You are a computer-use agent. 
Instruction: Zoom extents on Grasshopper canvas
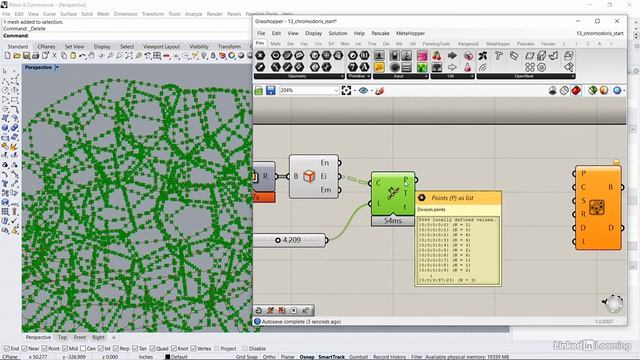click(x=346, y=91)
